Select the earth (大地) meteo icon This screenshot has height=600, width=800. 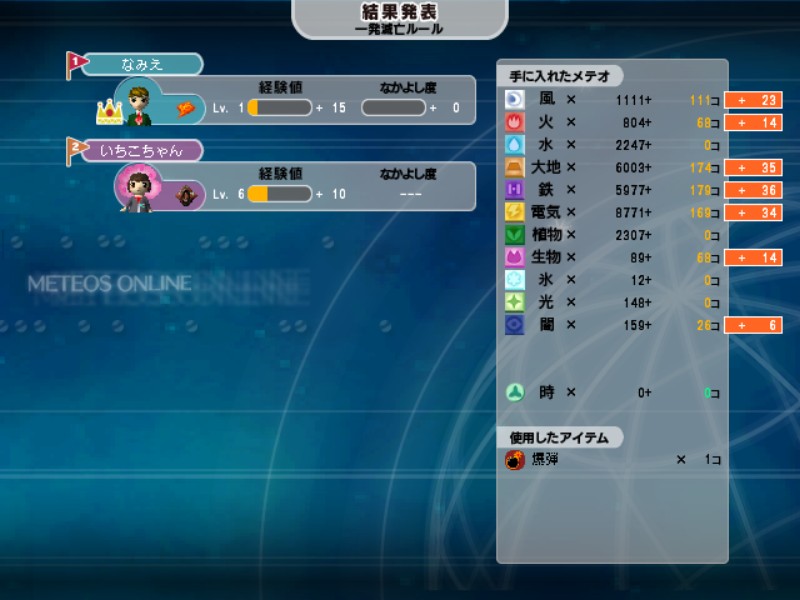514,167
